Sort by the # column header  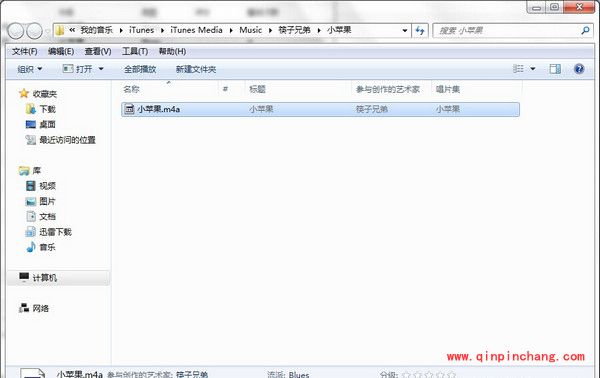point(225,89)
